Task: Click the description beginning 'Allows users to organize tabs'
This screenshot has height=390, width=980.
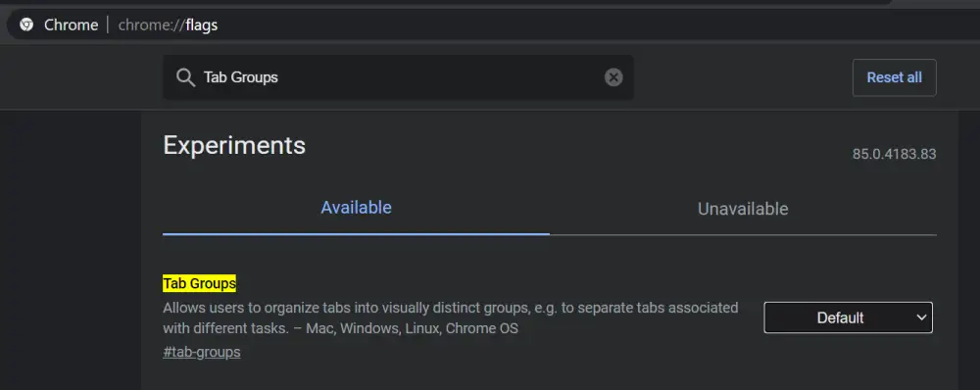Action: point(451,317)
